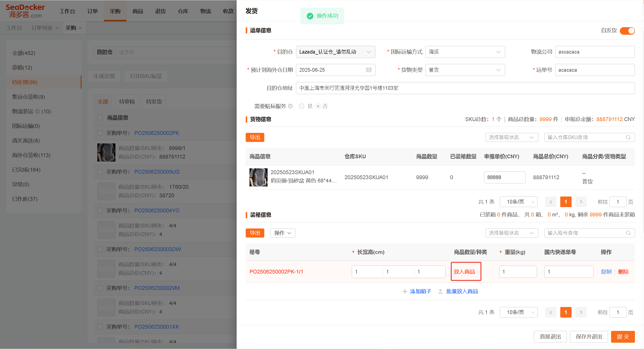This screenshot has width=644, height=349.
Task: Click the 运单号 input field
Action: tap(595, 70)
